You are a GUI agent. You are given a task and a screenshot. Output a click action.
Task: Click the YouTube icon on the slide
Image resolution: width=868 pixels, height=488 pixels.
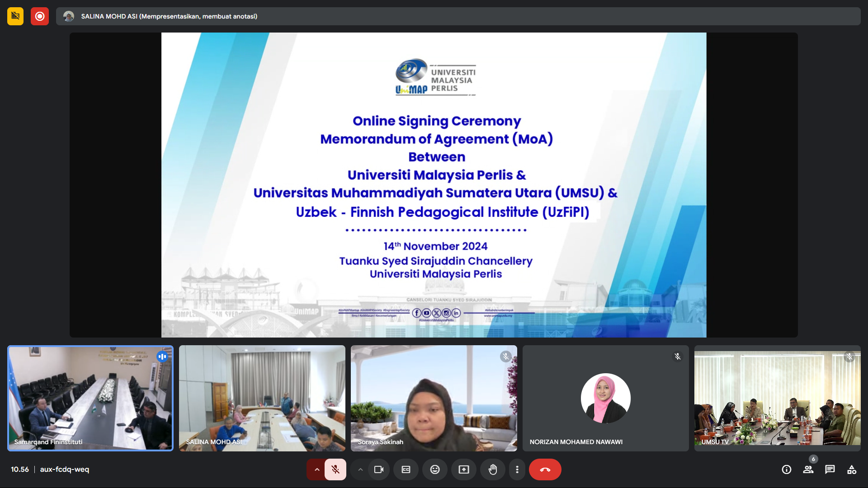click(x=427, y=313)
